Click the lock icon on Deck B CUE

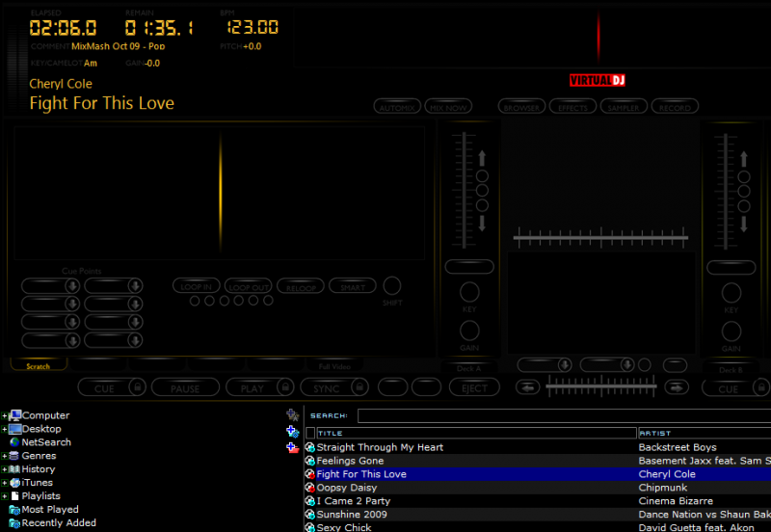[761, 388]
